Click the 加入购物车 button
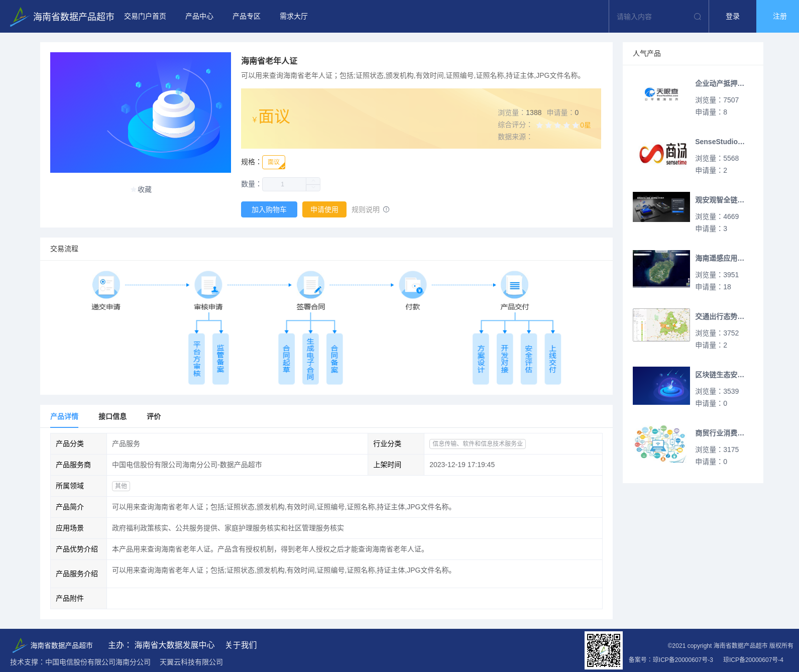Viewport: 799px width, 672px height. [x=269, y=209]
